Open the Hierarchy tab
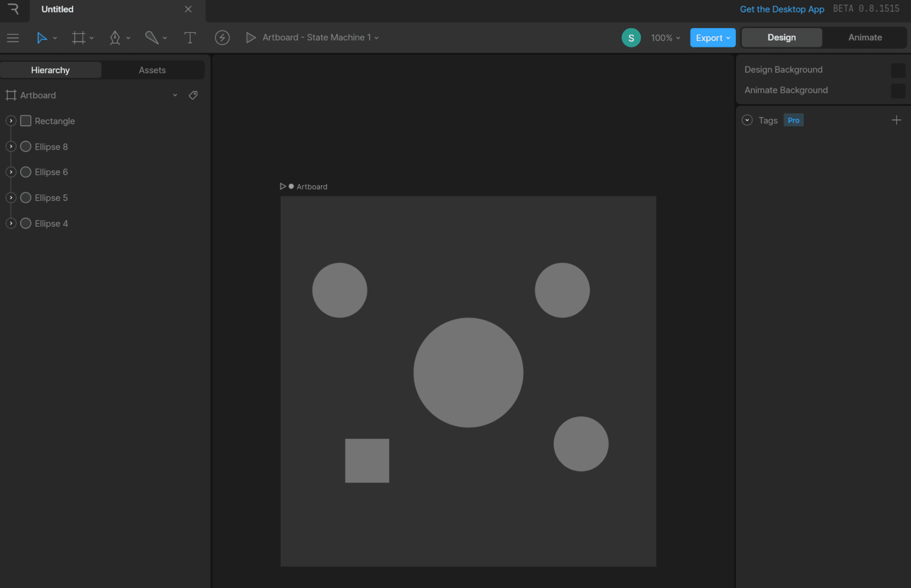The height and width of the screenshot is (588, 911). coord(51,70)
